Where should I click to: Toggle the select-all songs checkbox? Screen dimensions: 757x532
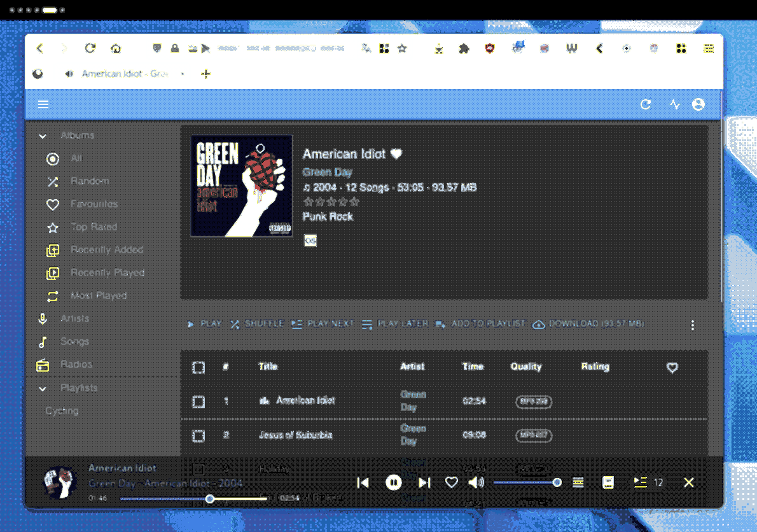pos(198,368)
